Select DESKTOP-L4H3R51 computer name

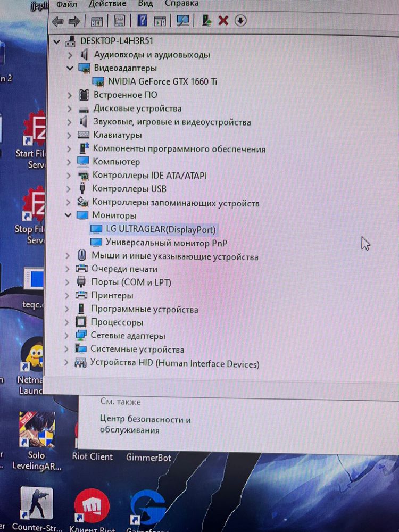(x=117, y=41)
